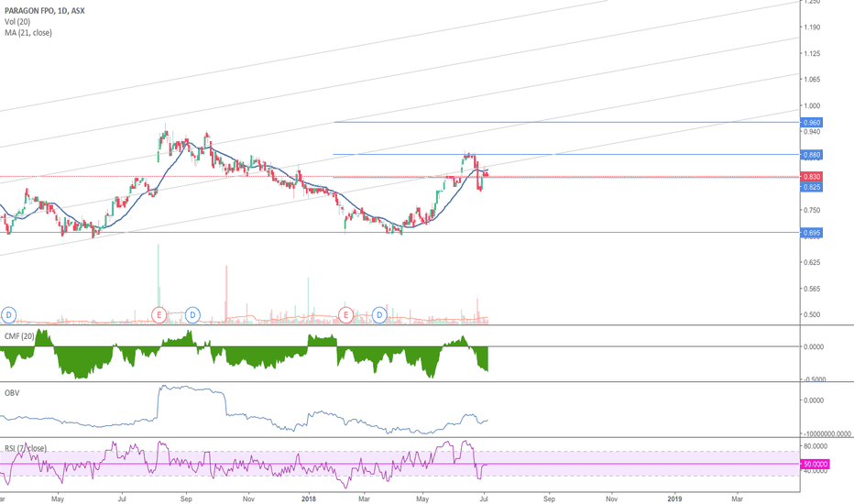Click the 2018 label on the time axis
Image resolution: width=854 pixels, height=504 pixels.
pyautogui.click(x=308, y=499)
